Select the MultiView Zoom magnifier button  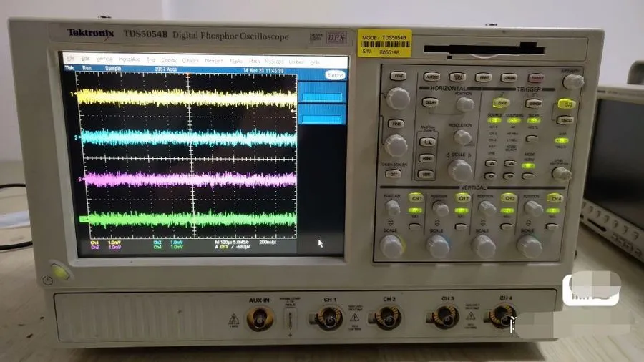pos(428,142)
